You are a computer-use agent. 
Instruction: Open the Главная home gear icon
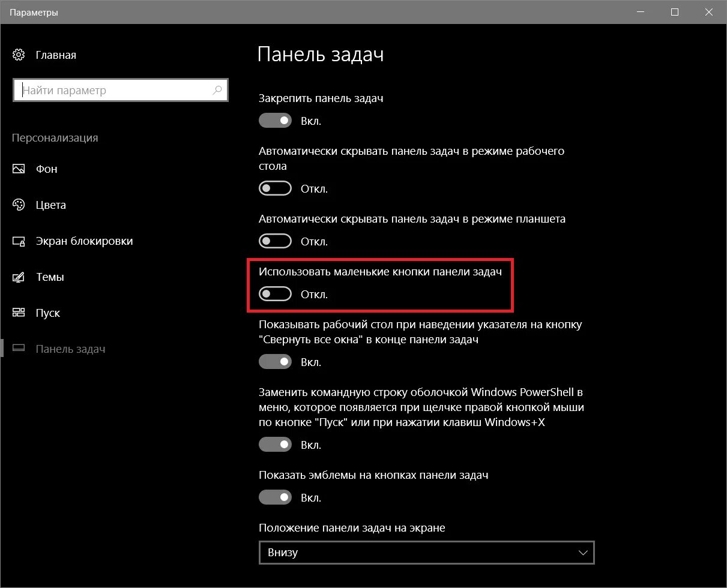(x=19, y=55)
